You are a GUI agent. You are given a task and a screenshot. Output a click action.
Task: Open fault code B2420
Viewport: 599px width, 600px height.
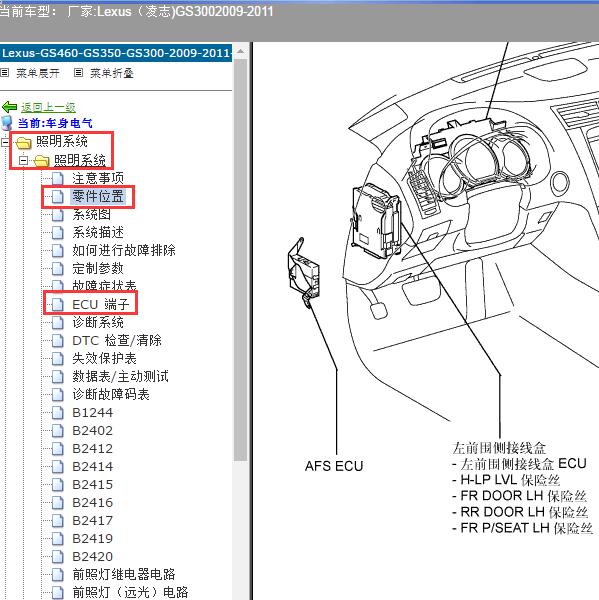pos(92,556)
